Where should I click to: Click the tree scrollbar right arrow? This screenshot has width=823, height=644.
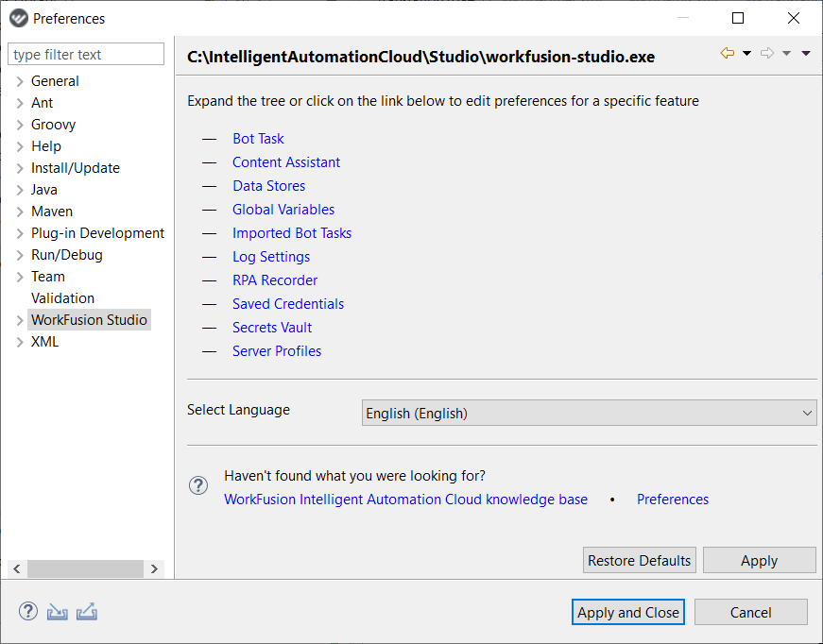(x=154, y=569)
